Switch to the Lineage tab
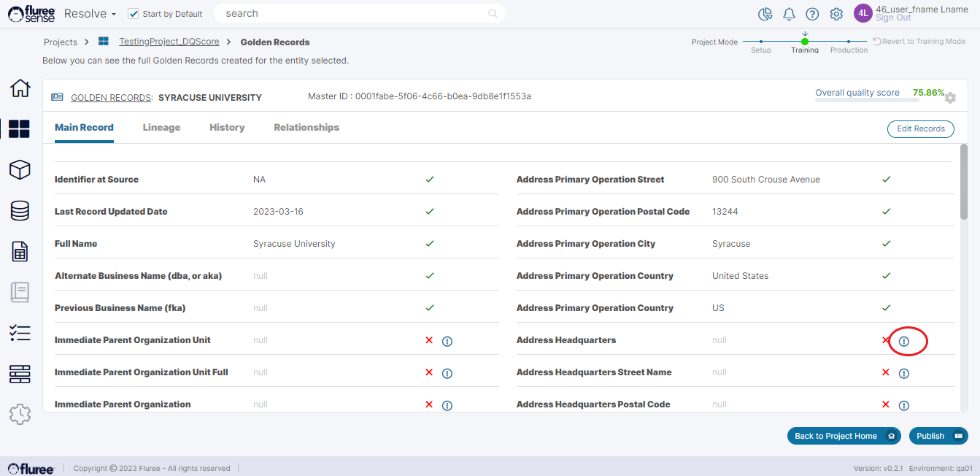Viewport: 980px width, 476px height. pos(161,127)
